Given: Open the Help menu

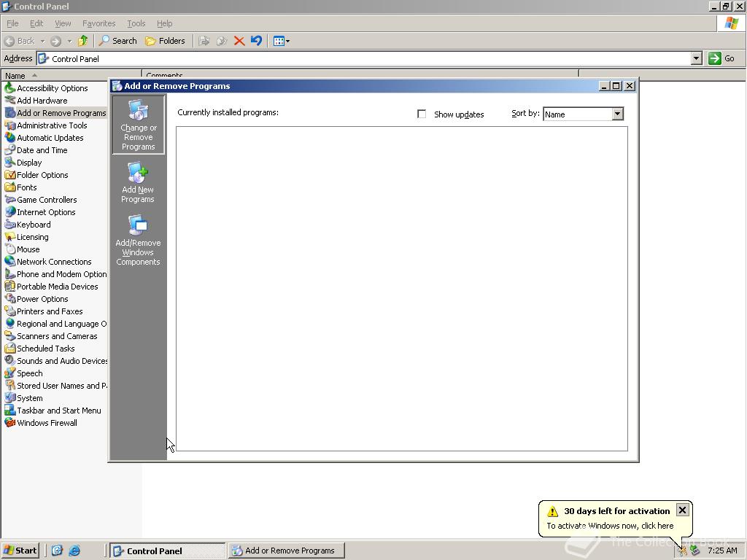Looking at the screenshot, I should click(x=164, y=23).
